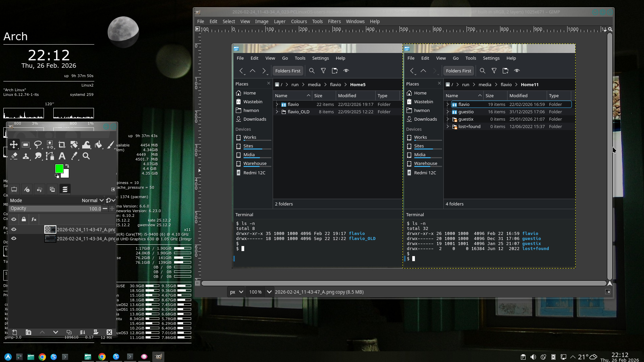Swap foreground and background colors
The width and height of the screenshot is (644, 362).
point(67,166)
